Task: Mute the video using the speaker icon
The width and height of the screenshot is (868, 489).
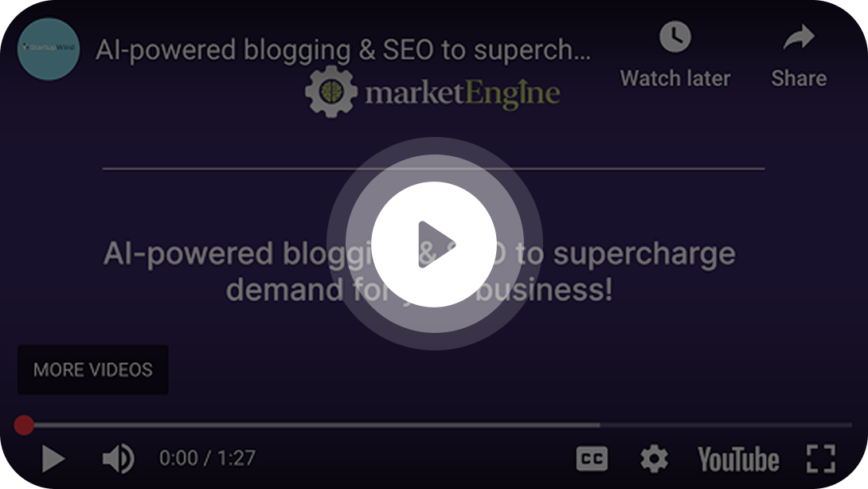Action: coord(118,459)
